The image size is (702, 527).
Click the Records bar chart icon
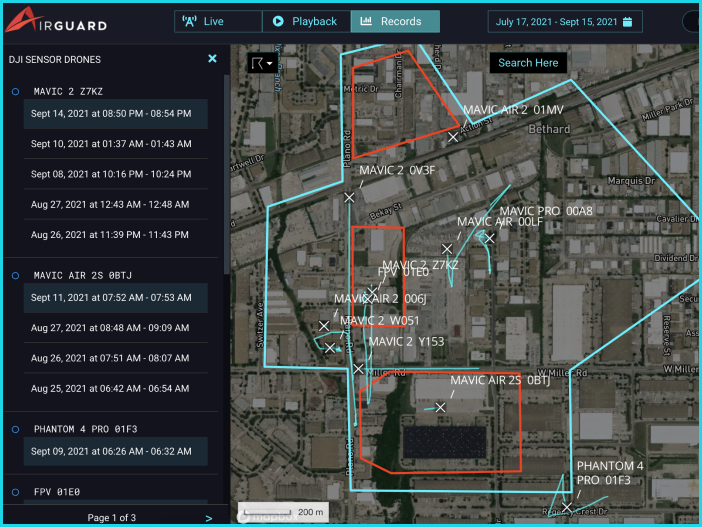coord(366,21)
